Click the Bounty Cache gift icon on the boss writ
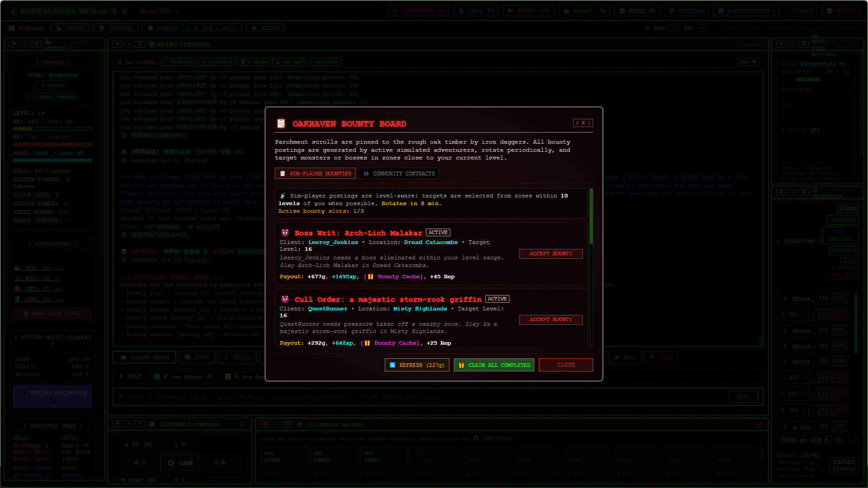 point(370,277)
